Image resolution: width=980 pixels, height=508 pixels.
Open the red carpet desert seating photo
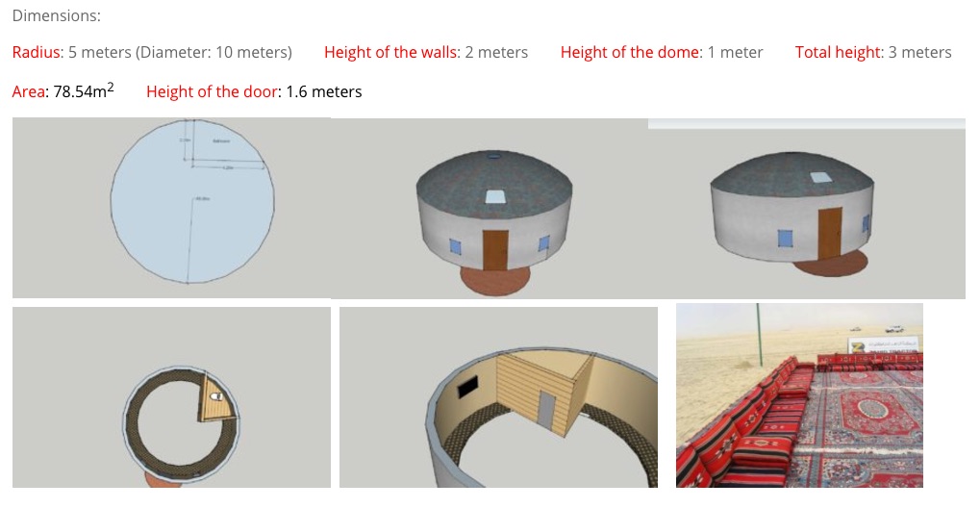799,395
